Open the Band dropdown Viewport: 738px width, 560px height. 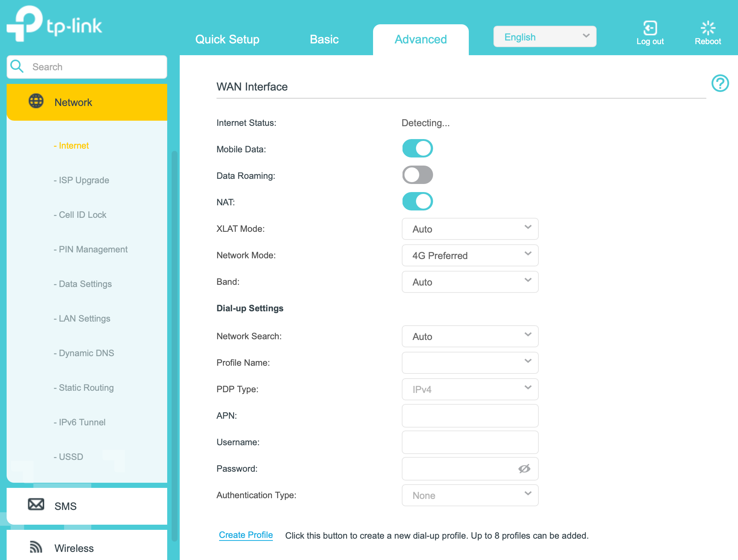click(470, 282)
